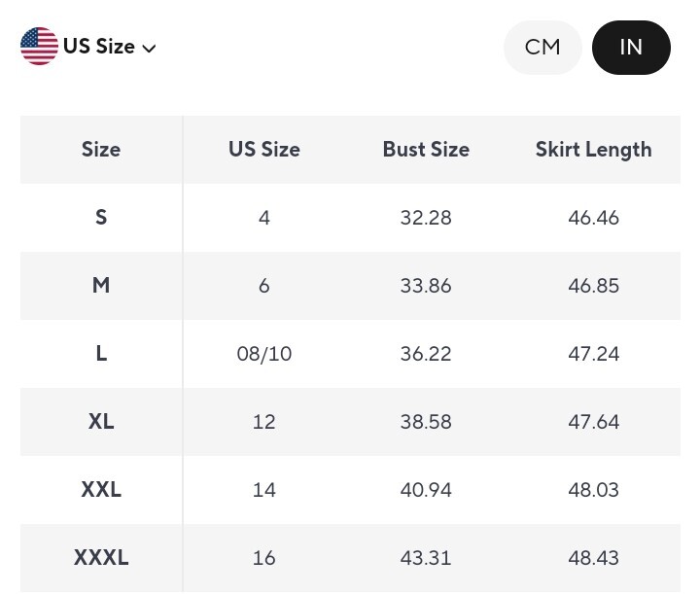Click the US Size region label

(98, 47)
